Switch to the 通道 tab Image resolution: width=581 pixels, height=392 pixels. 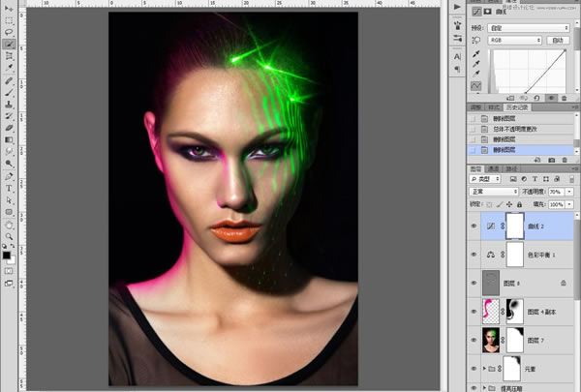(493, 168)
